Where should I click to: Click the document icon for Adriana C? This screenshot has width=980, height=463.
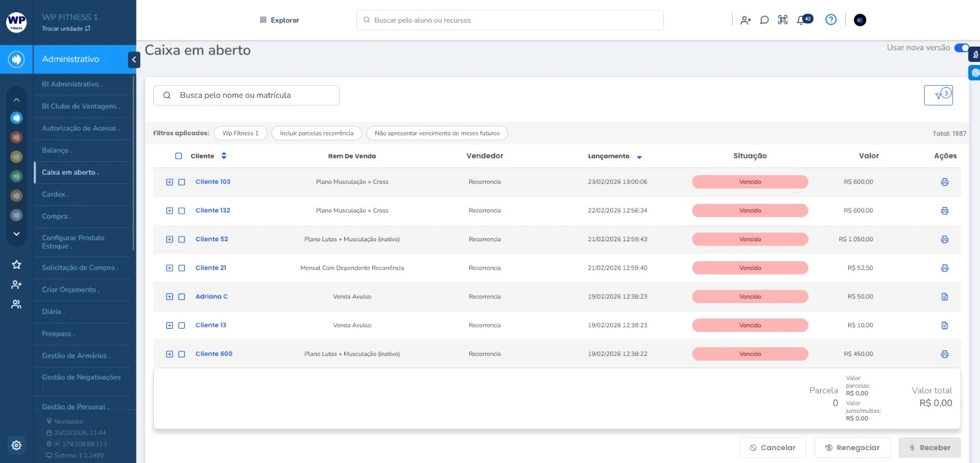[x=944, y=297]
